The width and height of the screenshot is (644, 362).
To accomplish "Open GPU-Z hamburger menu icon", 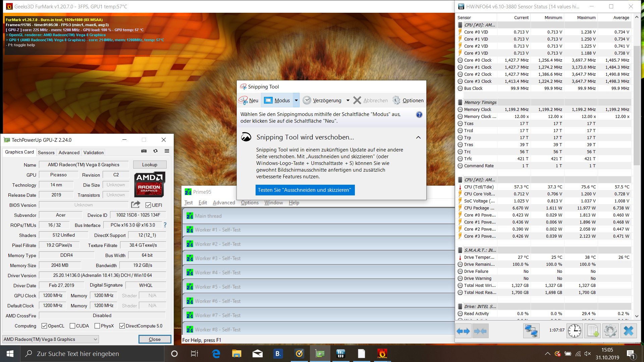I will (x=167, y=151).
